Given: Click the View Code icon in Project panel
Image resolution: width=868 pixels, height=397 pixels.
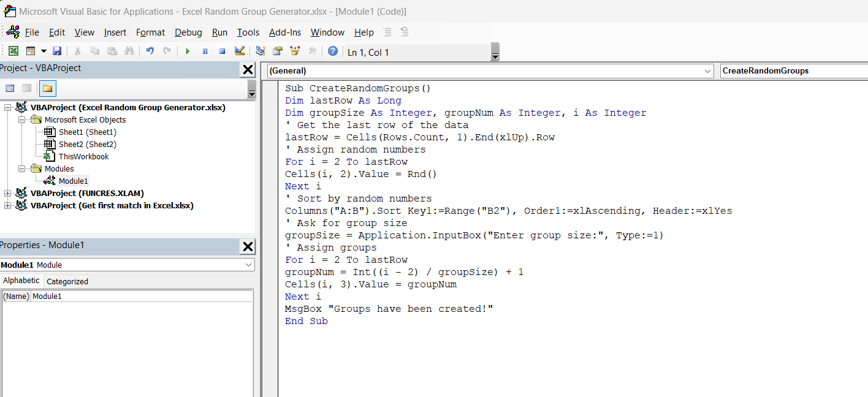Looking at the screenshot, I should (x=10, y=89).
